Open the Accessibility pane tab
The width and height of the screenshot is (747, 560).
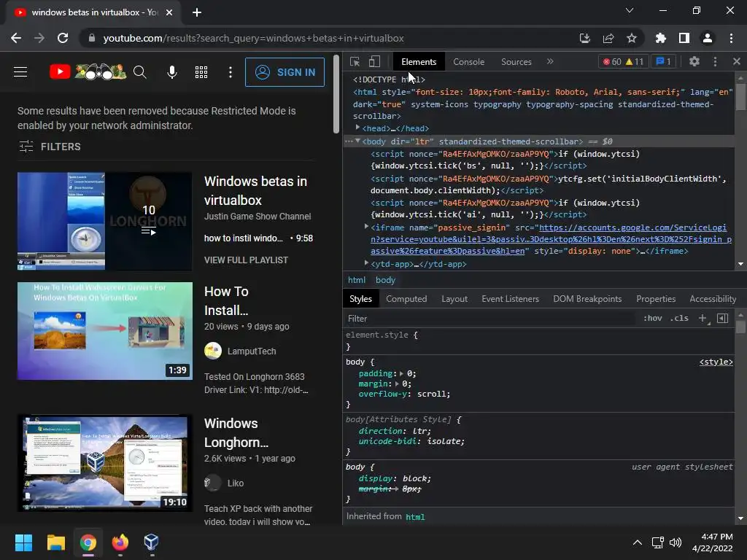coord(713,299)
